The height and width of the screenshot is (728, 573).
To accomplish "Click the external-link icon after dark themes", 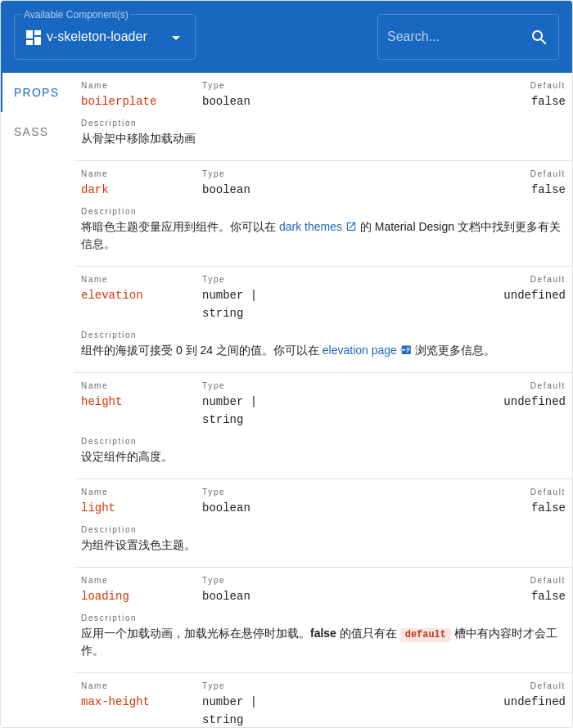I will tap(351, 227).
